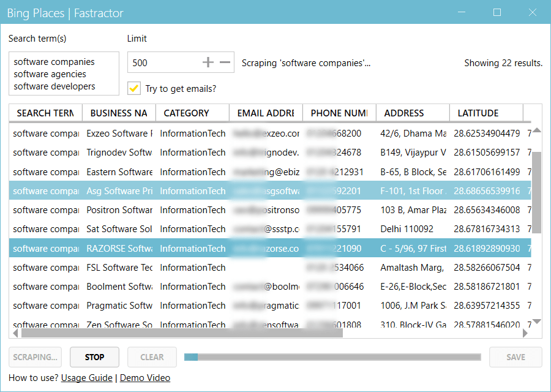Click the scraping progress bar
Viewport: 551px width, 392px height.
pos(332,357)
